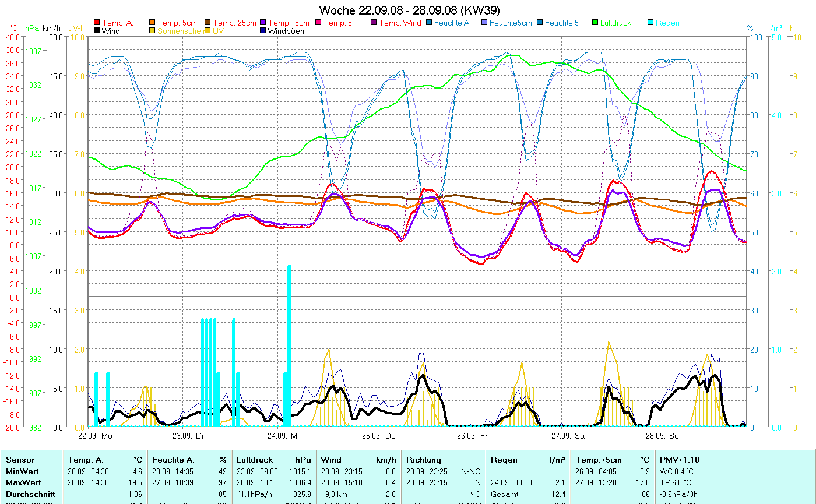The image size is (816, 504).
Task: Click the Richtung column header in table
Action: (423, 460)
